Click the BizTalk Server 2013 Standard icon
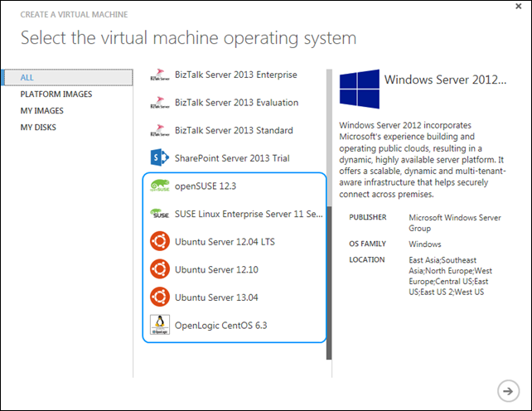Screen dimensions: 532x411 160,130
